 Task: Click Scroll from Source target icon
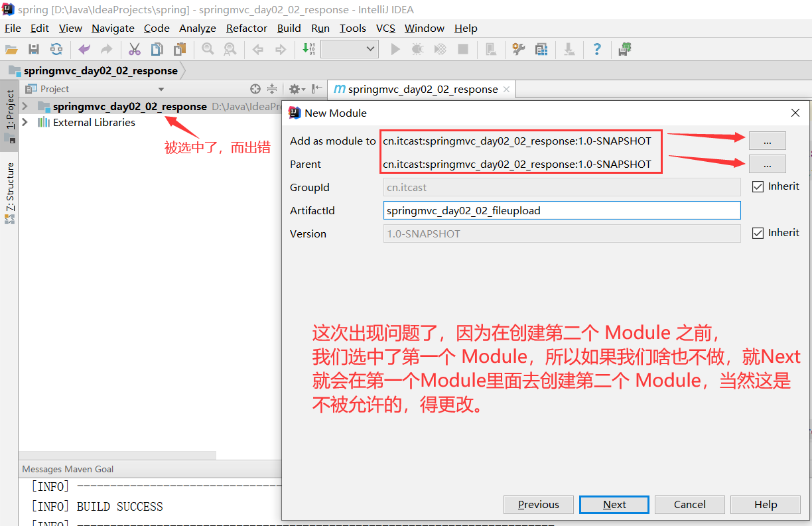(255, 89)
